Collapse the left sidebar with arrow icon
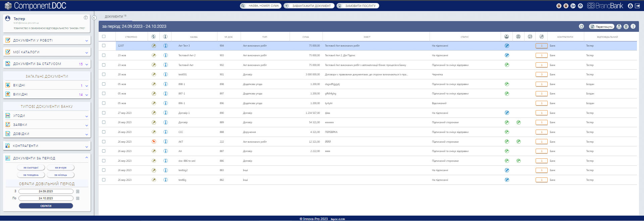644x221 pixels. [x=94, y=18]
